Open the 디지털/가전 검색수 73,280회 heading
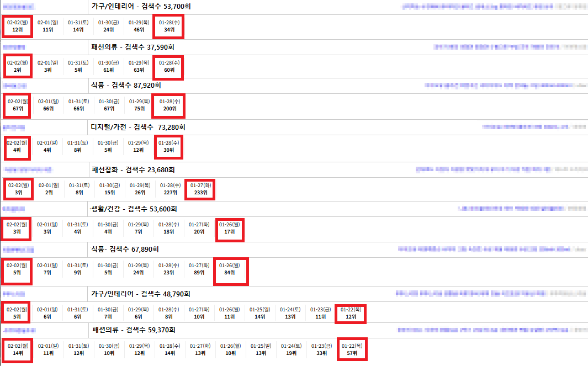 tap(138, 127)
